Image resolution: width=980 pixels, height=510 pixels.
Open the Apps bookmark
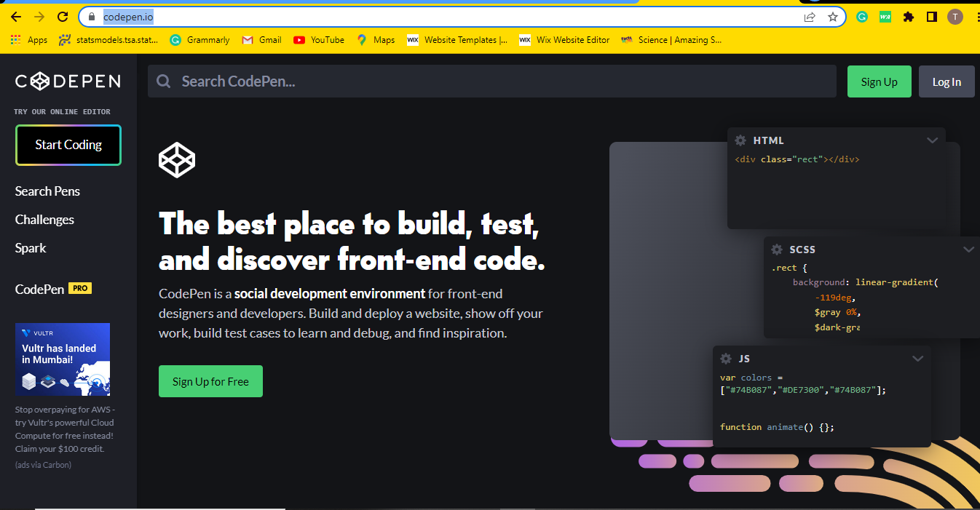coord(29,40)
